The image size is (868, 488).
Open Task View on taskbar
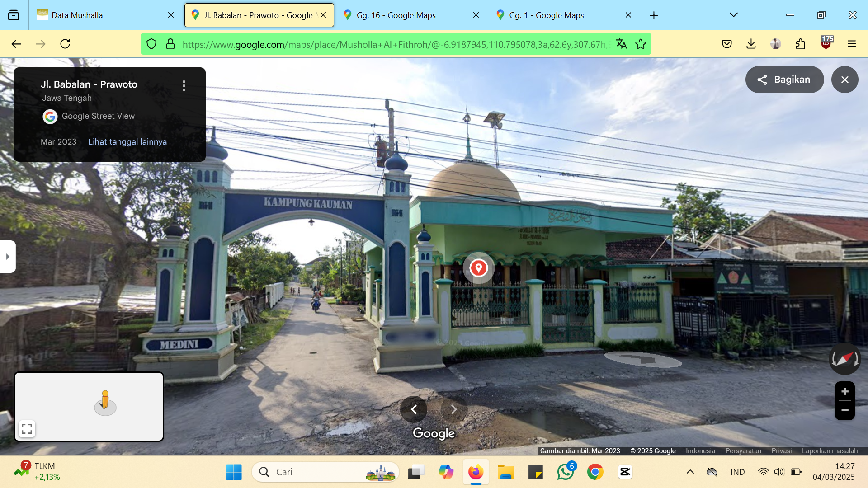click(416, 472)
